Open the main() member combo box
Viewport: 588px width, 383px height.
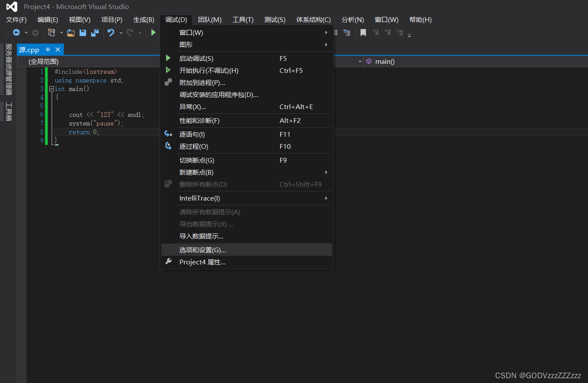pos(476,62)
